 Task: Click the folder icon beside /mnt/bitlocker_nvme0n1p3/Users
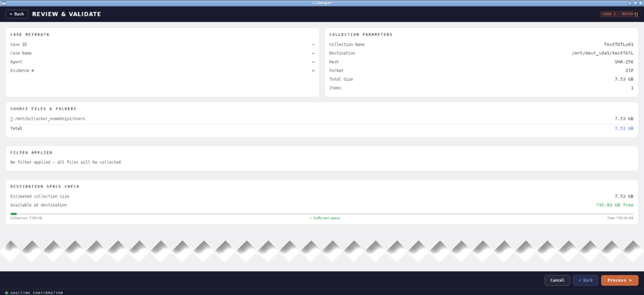coord(11,119)
